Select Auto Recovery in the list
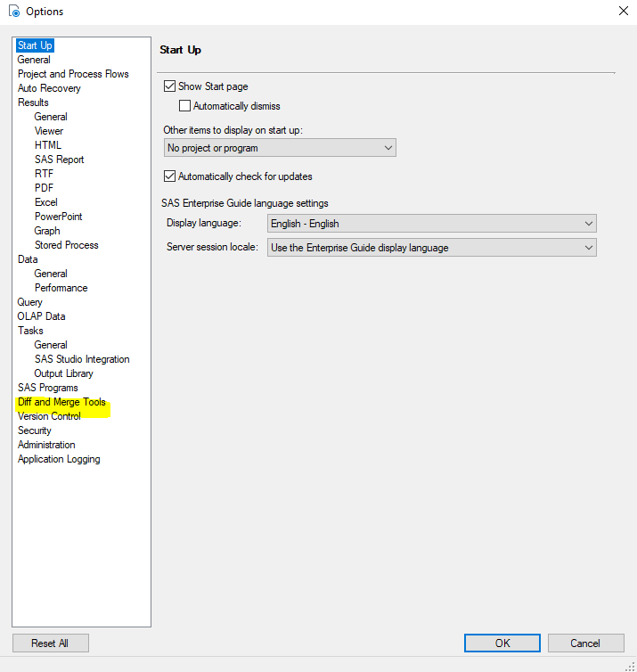The width and height of the screenshot is (637, 672). (x=49, y=88)
